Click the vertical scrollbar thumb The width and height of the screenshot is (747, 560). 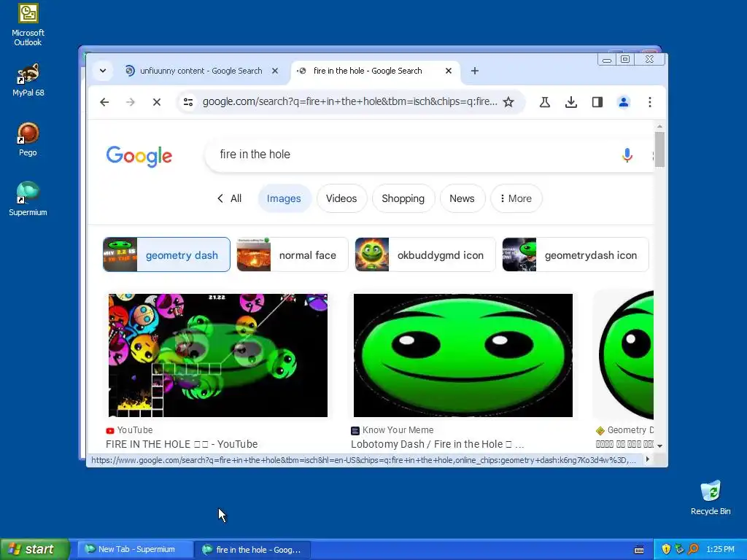point(659,149)
